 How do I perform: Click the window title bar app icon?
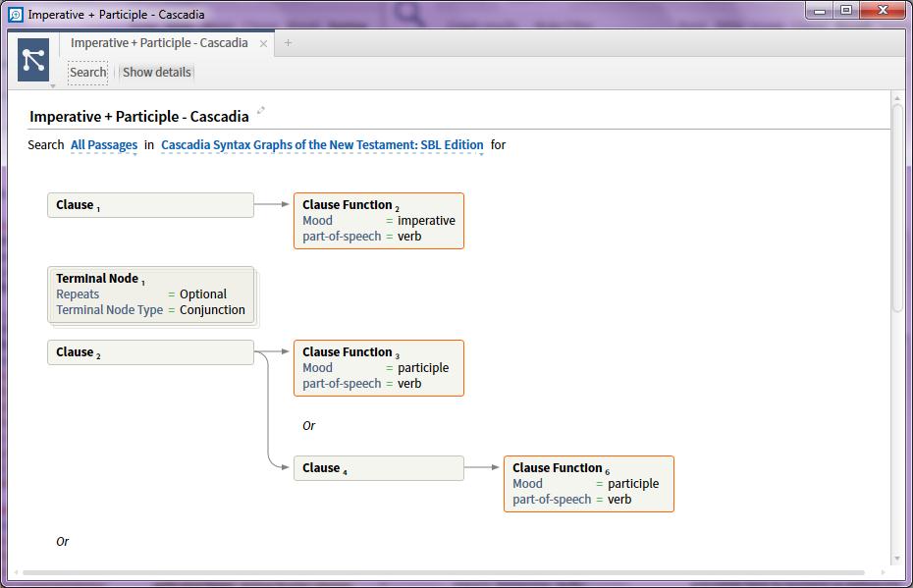coord(15,15)
